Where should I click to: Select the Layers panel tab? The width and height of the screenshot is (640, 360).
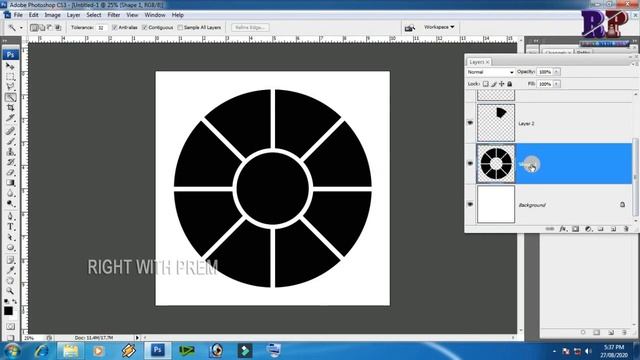[x=479, y=62]
